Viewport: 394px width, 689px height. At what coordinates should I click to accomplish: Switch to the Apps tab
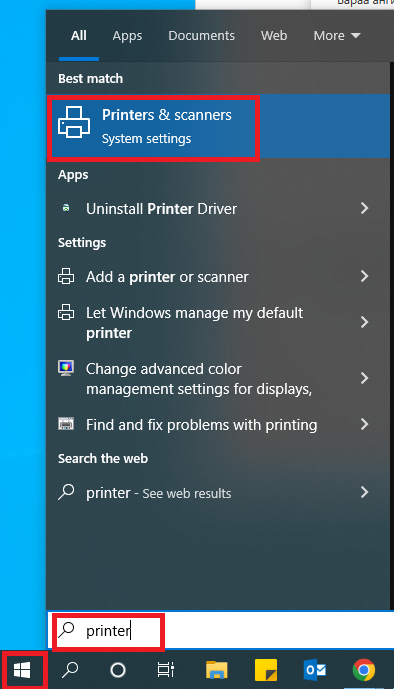pyautogui.click(x=127, y=36)
